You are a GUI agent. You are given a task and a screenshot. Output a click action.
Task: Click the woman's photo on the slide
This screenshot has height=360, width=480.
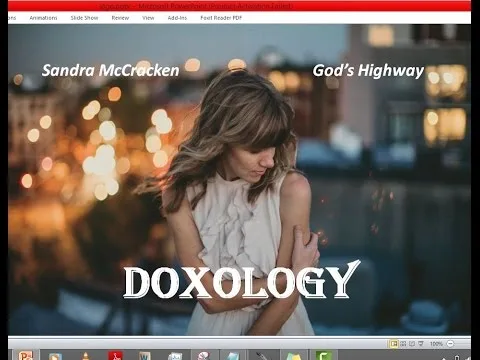(240, 180)
